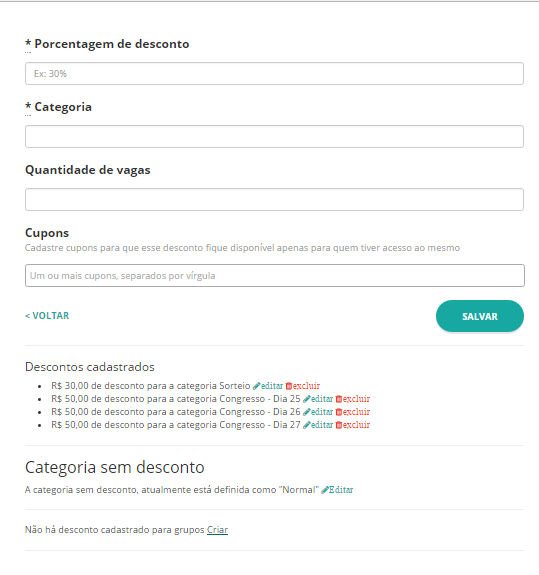Click trash icon for Congresso Dia 26
539x575 pixels.
pyautogui.click(x=339, y=412)
